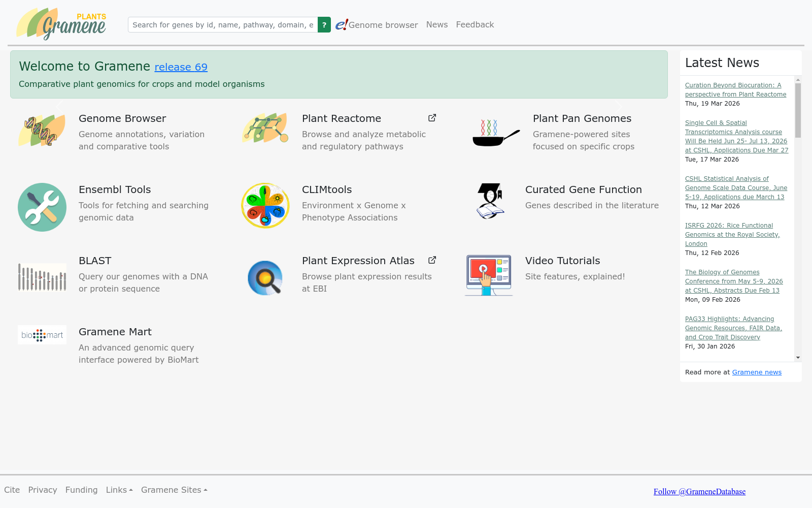
Task: Click the Latest News scrollbar thumb
Action: point(798,110)
